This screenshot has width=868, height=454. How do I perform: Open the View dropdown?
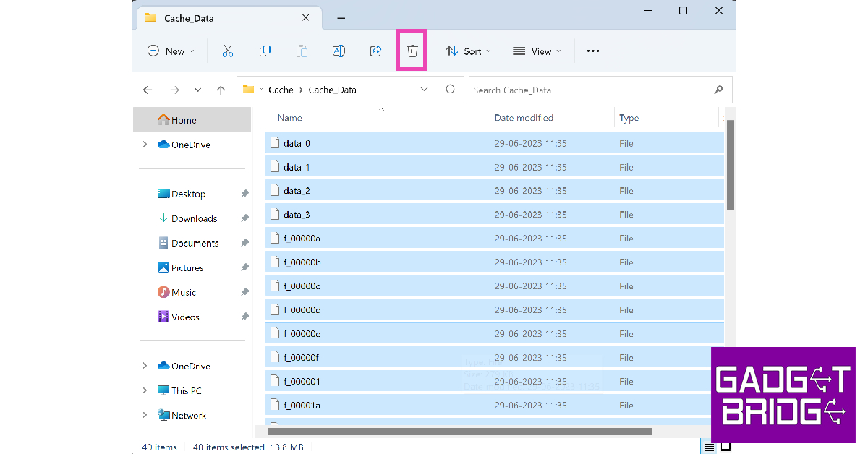[537, 51]
